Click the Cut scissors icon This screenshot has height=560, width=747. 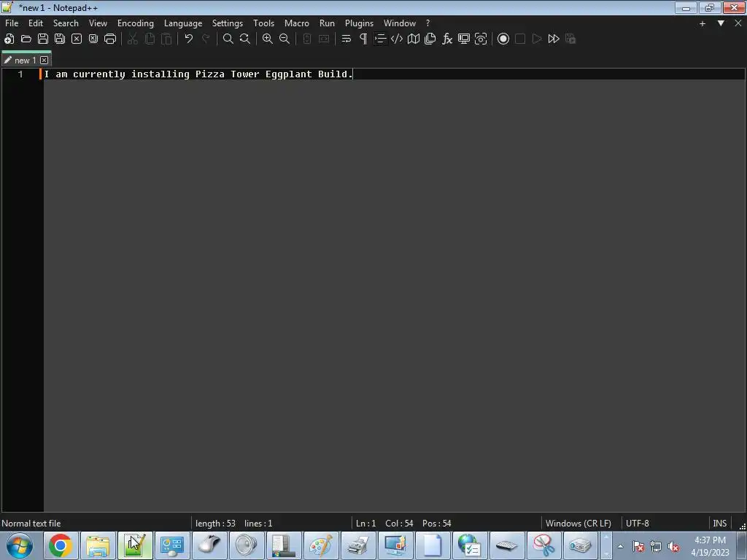coord(133,39)
